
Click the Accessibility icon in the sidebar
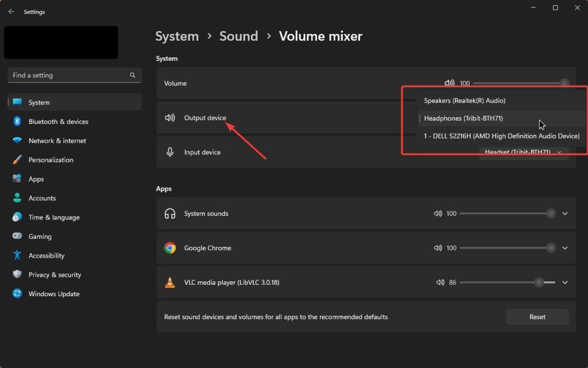[16, 255]
